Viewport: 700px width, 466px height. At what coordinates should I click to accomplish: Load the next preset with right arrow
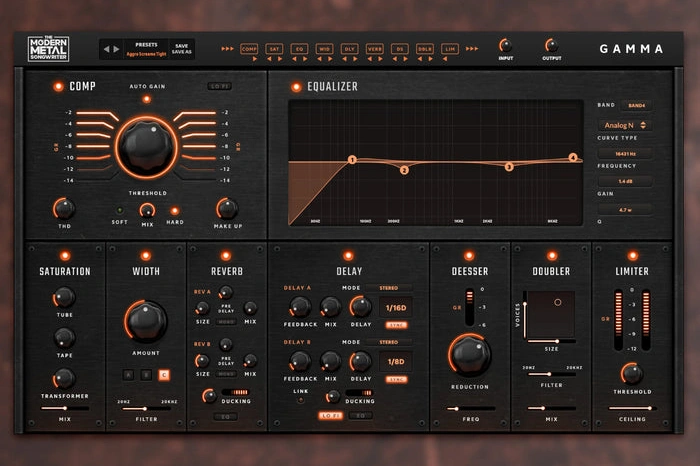tap(116, 49)
